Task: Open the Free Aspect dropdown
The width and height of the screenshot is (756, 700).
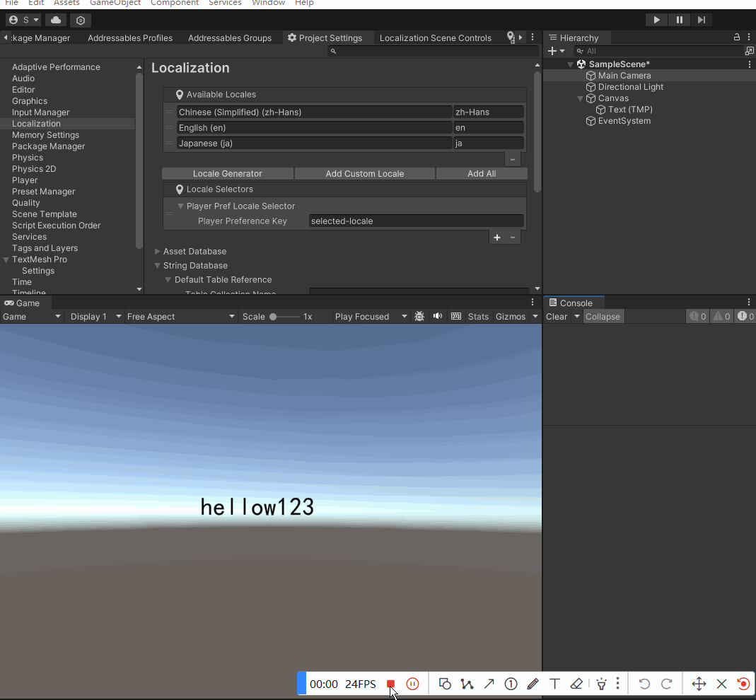Action: 180,317
